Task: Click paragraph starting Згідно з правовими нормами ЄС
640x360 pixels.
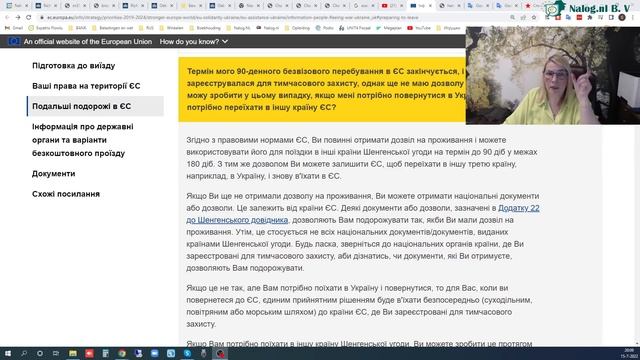Action: click(363, 158)
